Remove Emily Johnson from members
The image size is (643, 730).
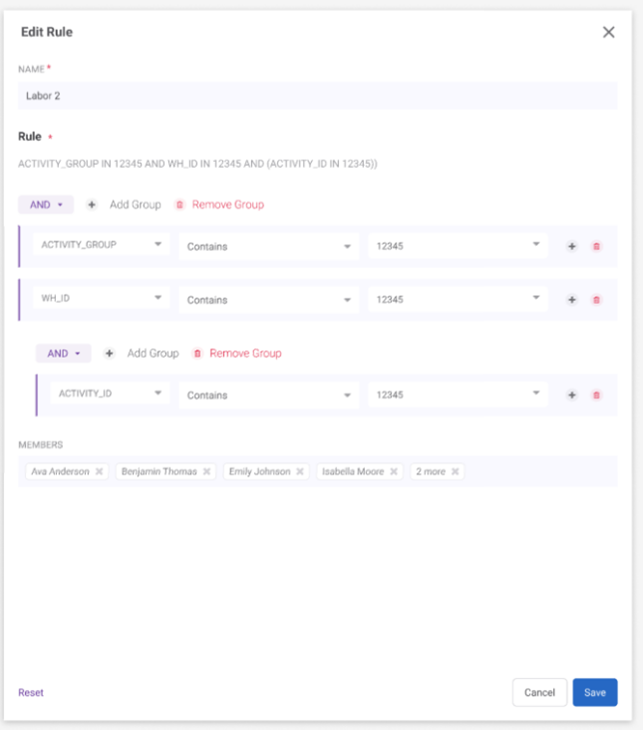(x=300, y=471)
